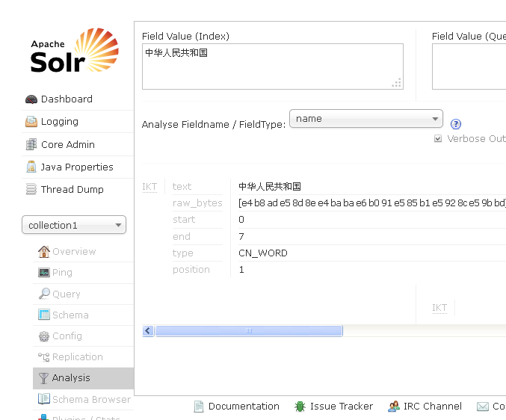The image size is (506, 420).
Task: Open the Query page link
Action: tap(67, 294)
